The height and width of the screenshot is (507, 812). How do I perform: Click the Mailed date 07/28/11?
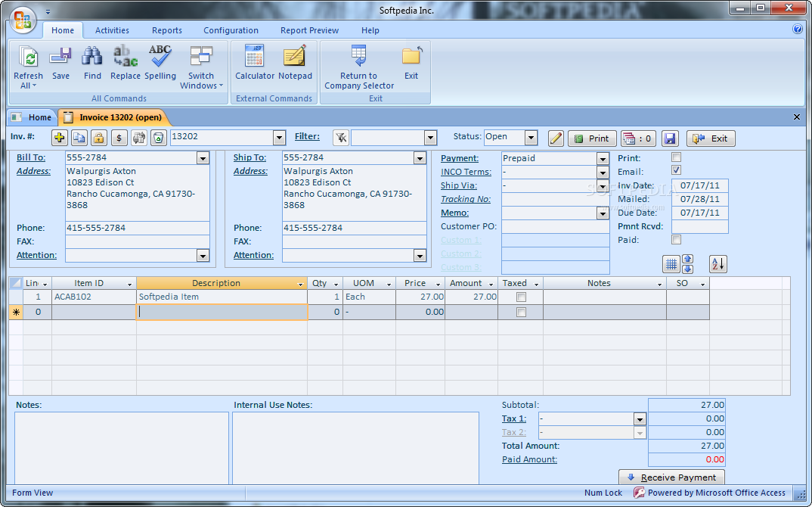pyautogui.click(x=699, y=199)
